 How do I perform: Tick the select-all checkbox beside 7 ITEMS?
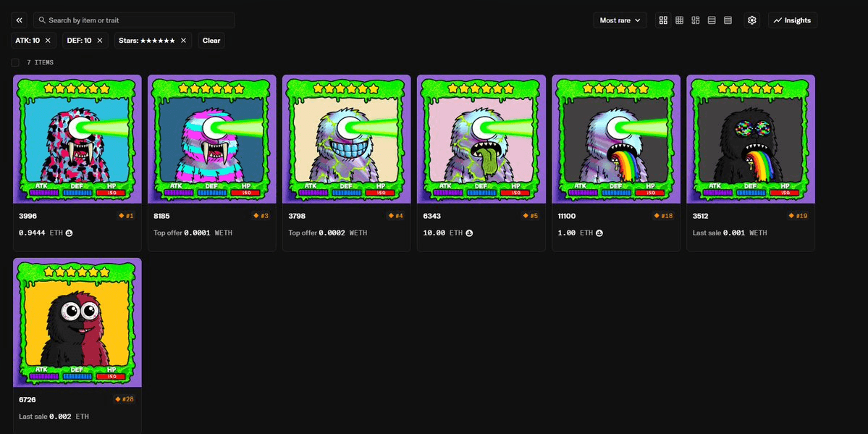coord(15,62)
